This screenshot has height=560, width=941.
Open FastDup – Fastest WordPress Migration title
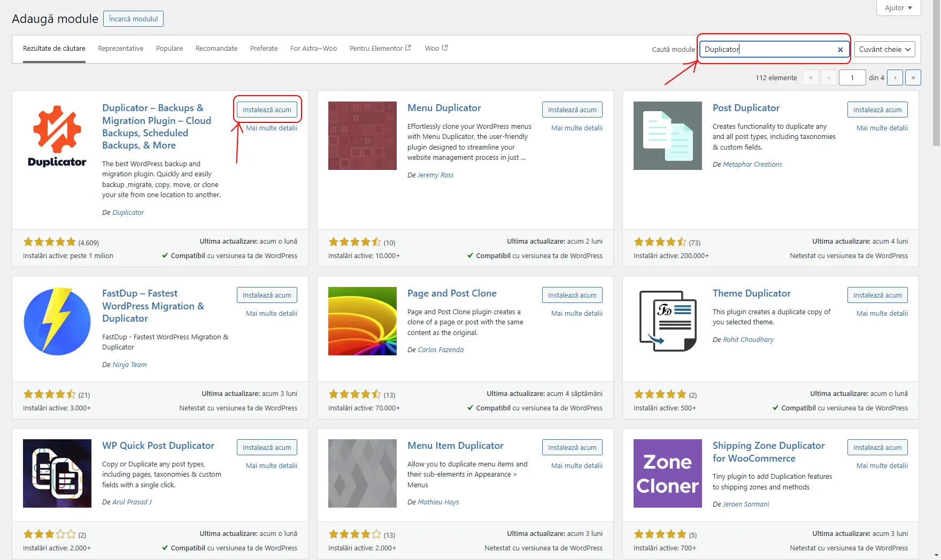(153, 306)
